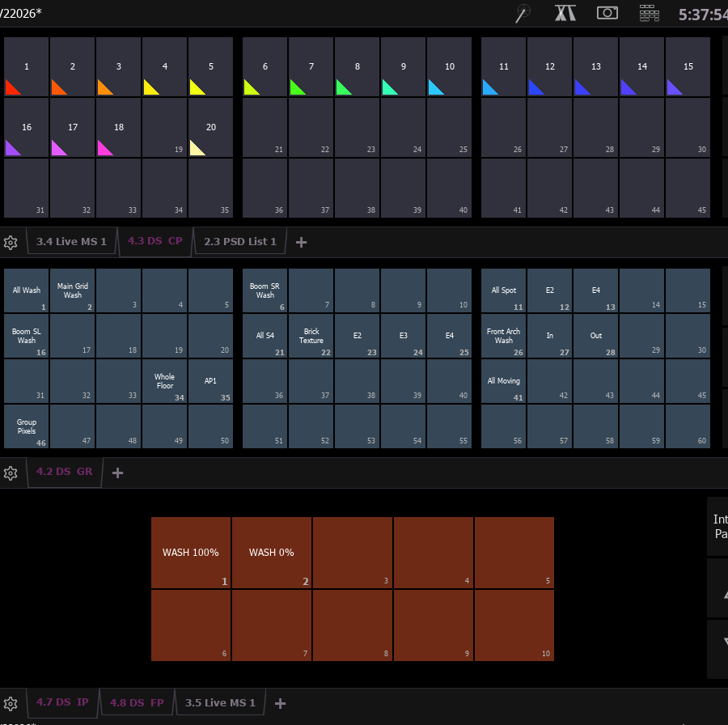Select empty intensity palette slot 3
Viewport: 728px width, 725px height.
353,553
